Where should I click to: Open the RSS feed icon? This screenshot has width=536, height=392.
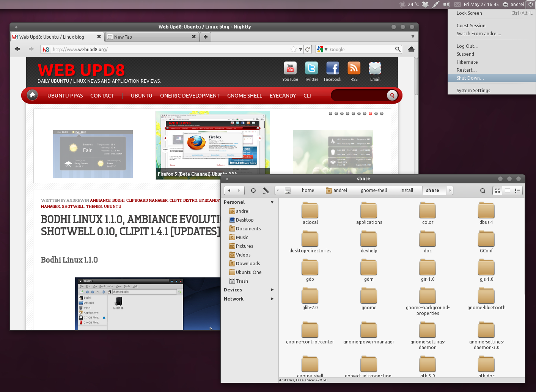(x=354, y=69)
